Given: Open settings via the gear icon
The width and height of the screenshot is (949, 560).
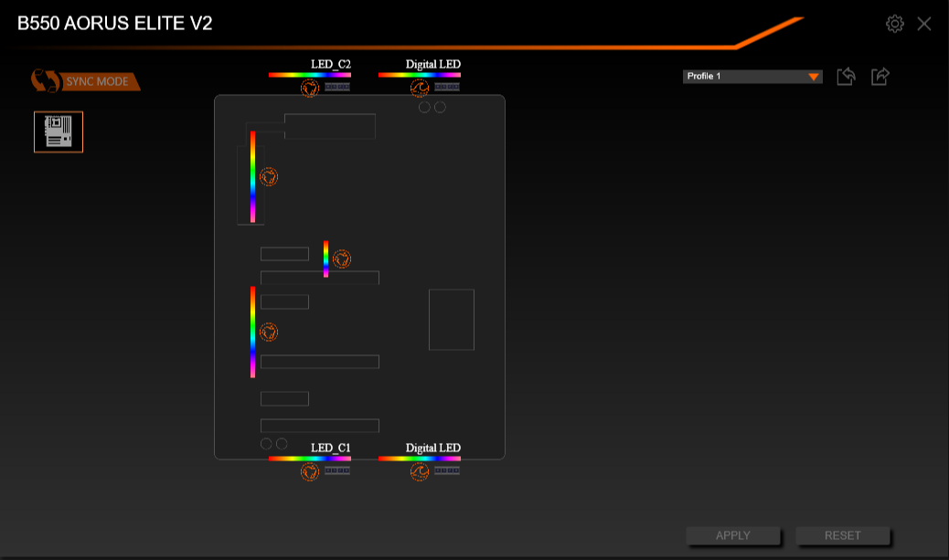Looking at the screenshot, I should tap(894, 24).
